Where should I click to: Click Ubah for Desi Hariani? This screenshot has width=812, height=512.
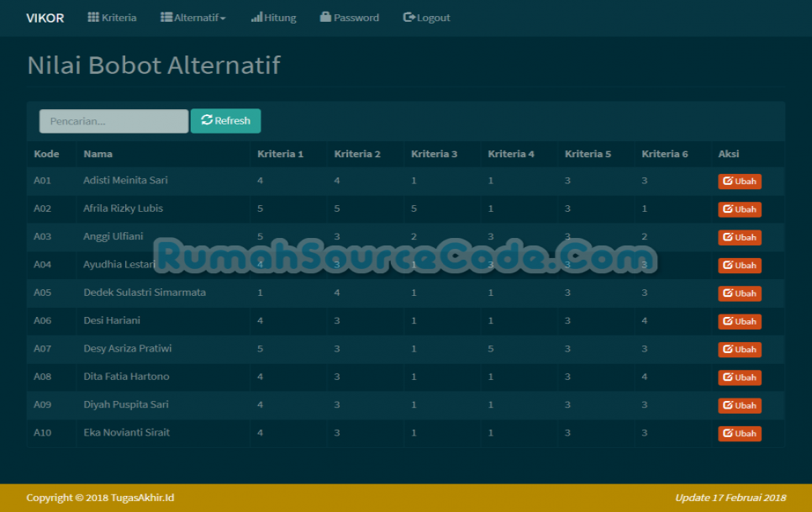(739, 321)
